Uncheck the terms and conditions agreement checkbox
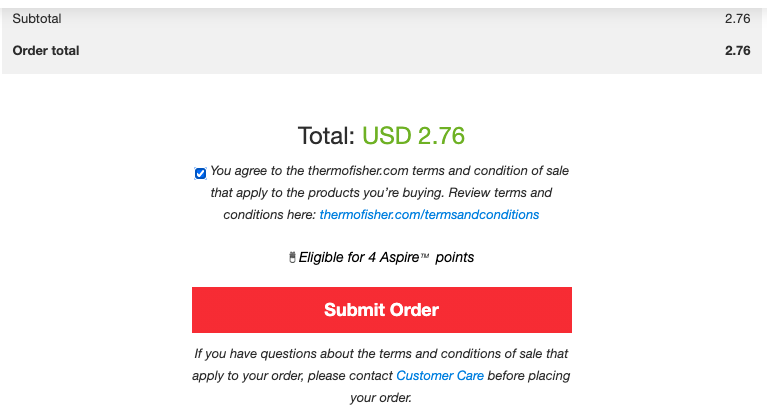 tap(200, 173)
